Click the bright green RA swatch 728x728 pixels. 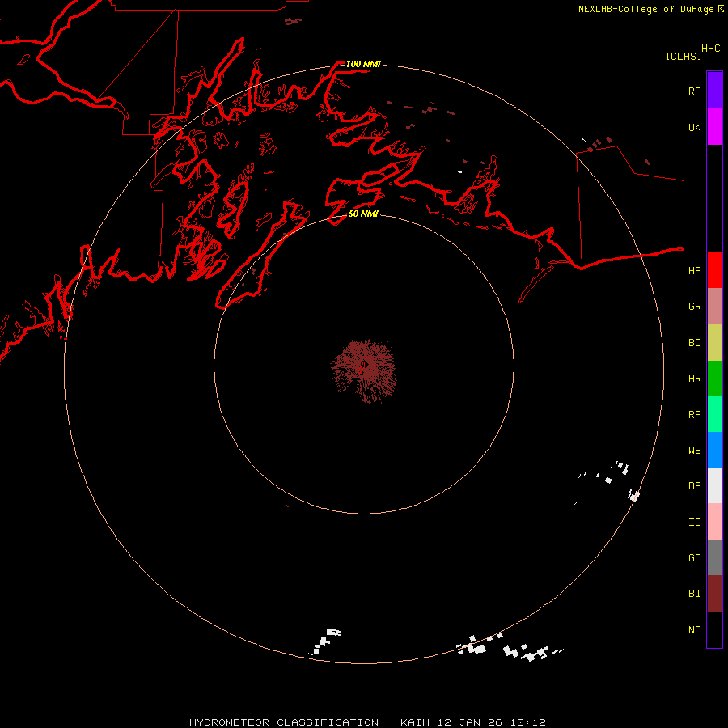point(714,414)
